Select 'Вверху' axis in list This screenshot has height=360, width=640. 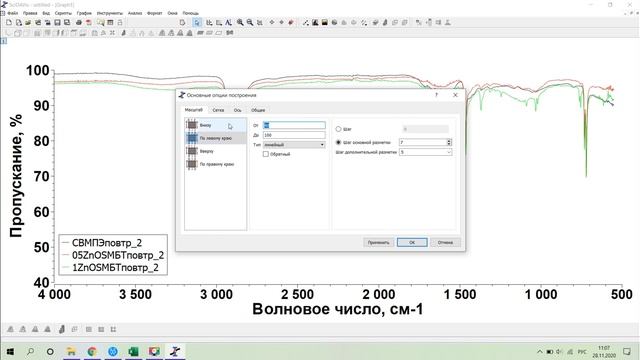[x=216, y=151]
